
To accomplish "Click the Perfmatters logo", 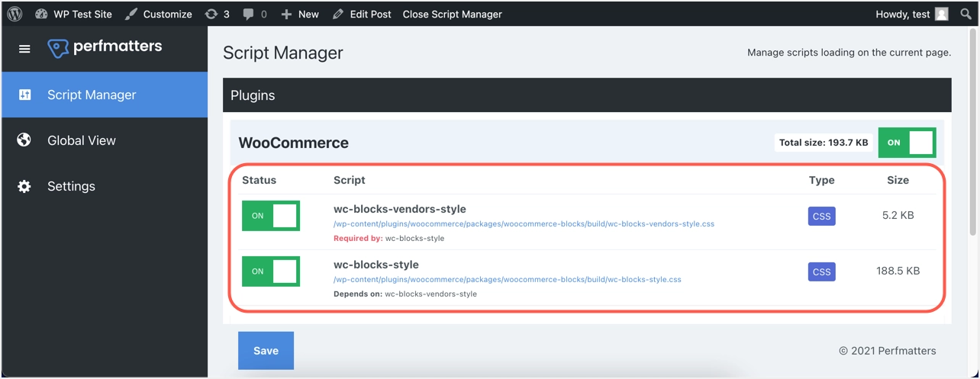I will click(105, 48).
